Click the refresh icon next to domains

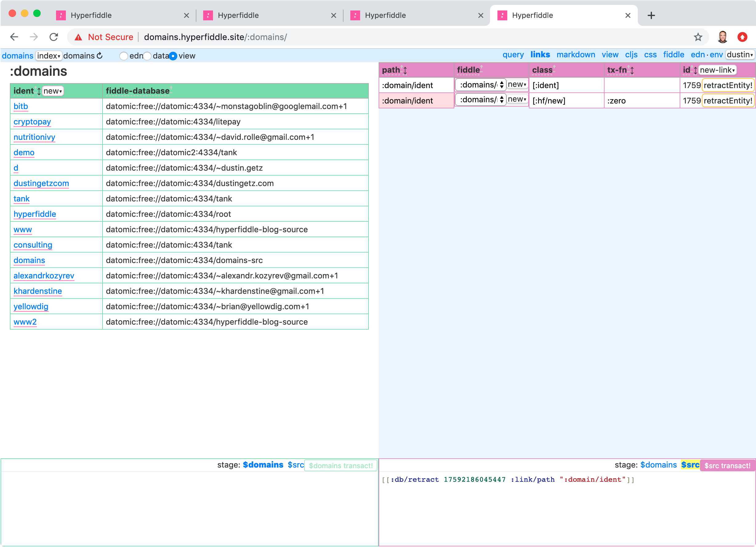100,56
